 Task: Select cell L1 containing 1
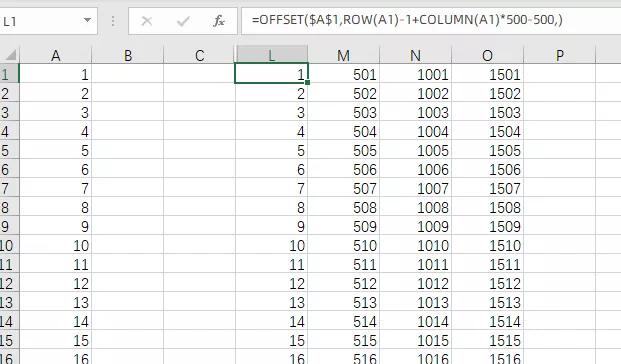272,74
